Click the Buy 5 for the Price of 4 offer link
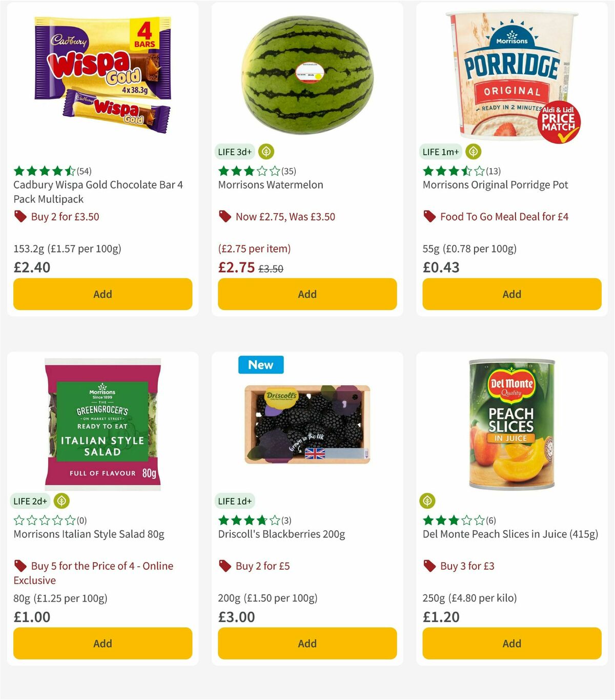The width and height of the screenshot is (615, 700). tap(95, 566)
